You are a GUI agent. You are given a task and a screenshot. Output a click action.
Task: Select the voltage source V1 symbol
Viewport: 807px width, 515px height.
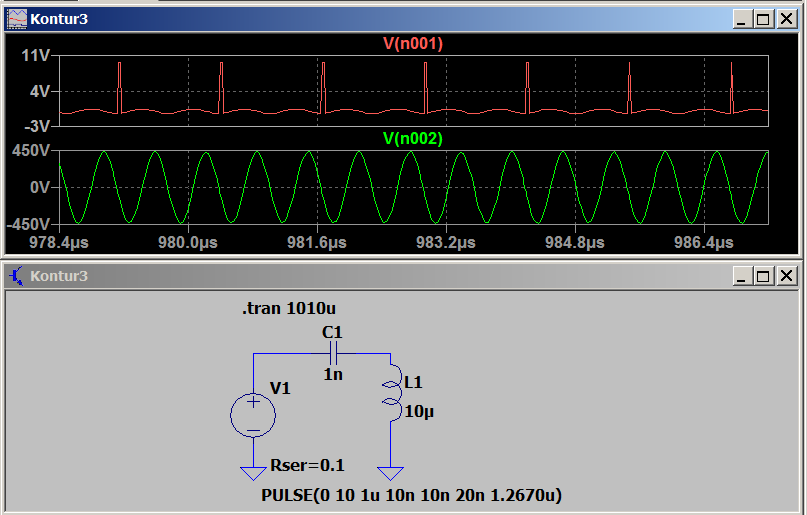(254, 415)
